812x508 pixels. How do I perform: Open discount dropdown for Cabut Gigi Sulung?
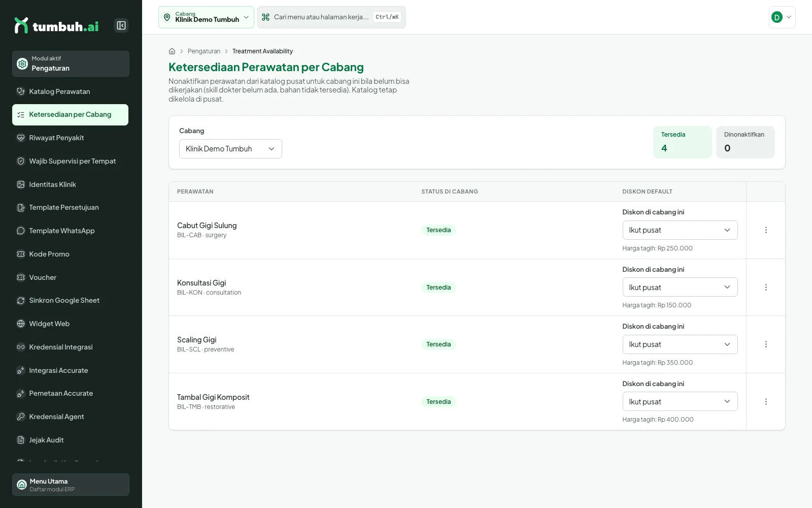click(x=680, y=230)
